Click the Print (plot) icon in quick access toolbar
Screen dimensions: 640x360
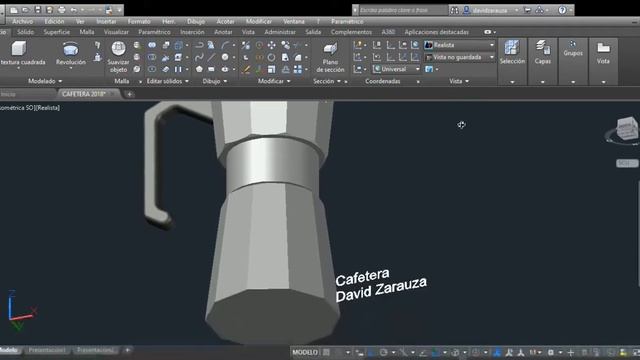62,10
